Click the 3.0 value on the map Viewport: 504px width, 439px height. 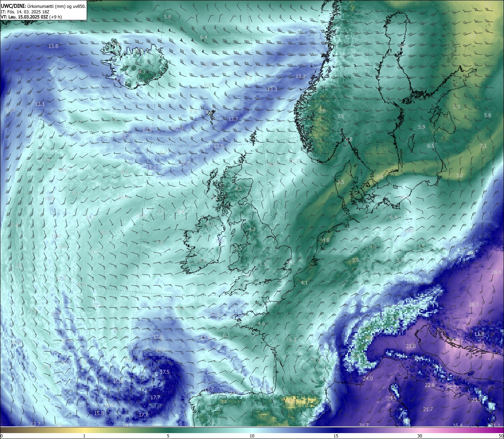pyautogui.click(x=459, y=176)
